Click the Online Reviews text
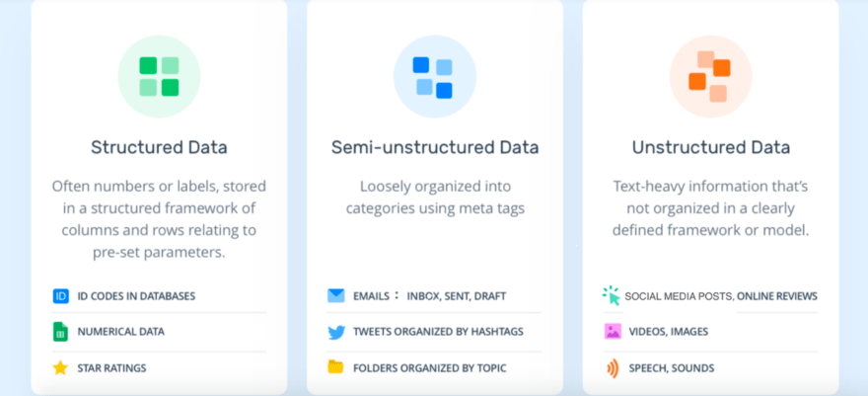 (x=777, y=295)
